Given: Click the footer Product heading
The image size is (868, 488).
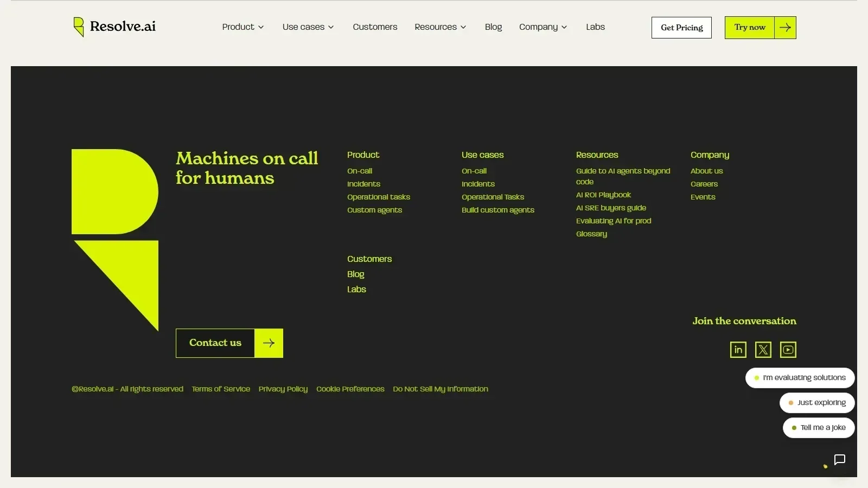Looking at the screenshot, I should tap(363, 155).
